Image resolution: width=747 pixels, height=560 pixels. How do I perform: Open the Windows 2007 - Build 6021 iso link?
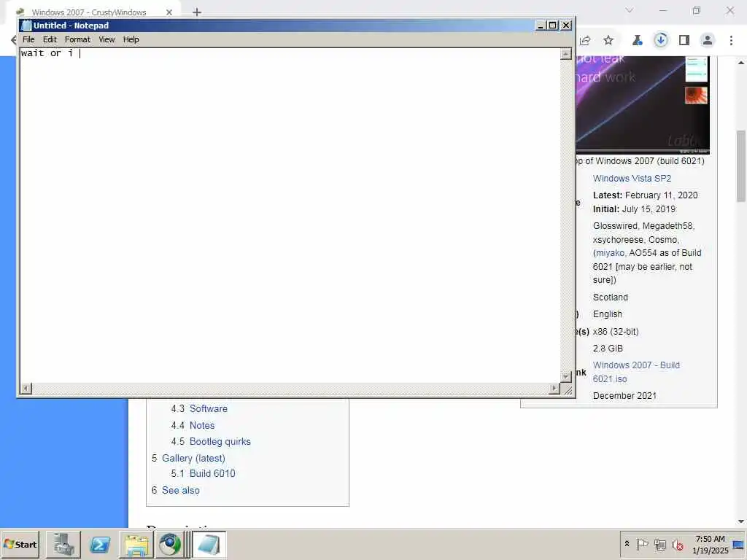(636, 372)
